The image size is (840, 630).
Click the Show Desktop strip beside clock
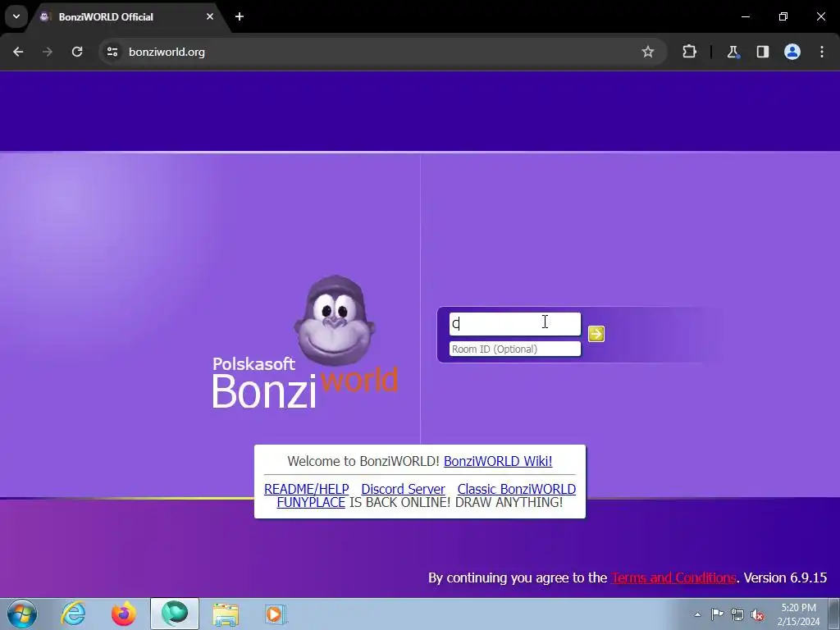(x=834, y=614)
